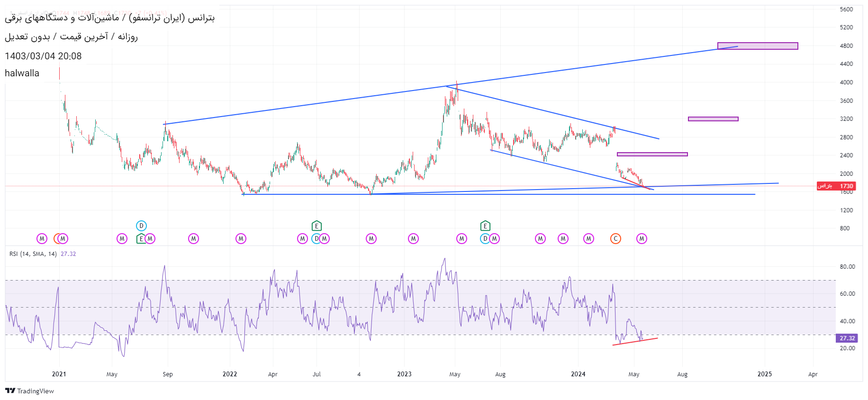The height and width of the screenshot is (400, 868).
Task: Click the 2022 label on the time axis
Action: [x=230, y=374]
